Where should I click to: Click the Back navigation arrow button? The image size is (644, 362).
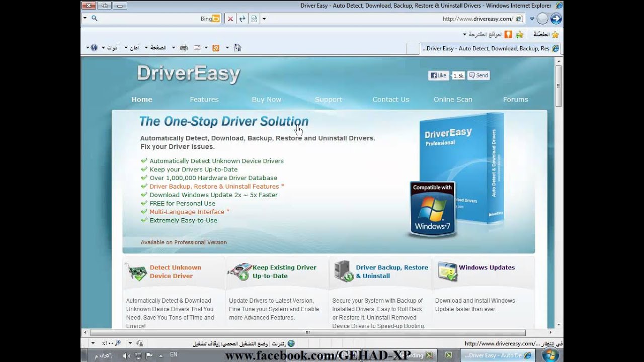[555, 19]
